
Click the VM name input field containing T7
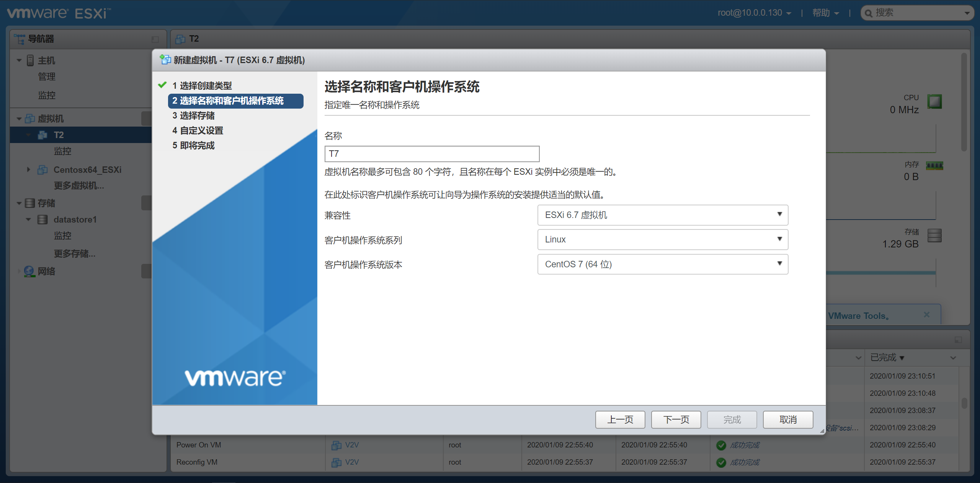click(x=432, y=154)
